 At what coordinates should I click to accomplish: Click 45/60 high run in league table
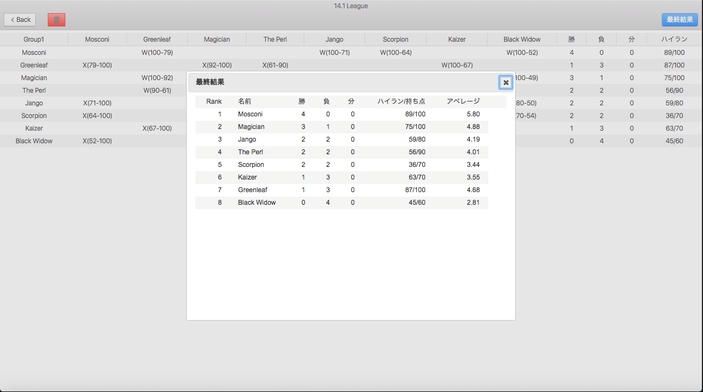pos(674,140)
